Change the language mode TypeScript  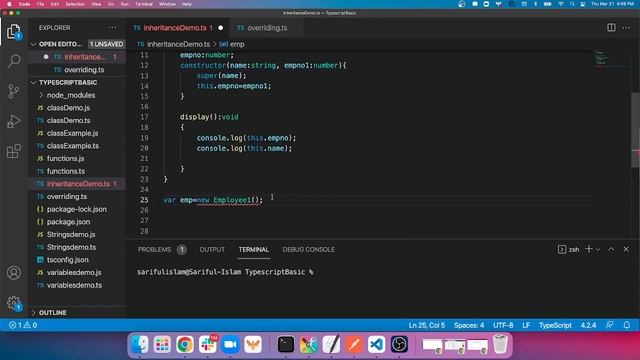click(555, 325)
